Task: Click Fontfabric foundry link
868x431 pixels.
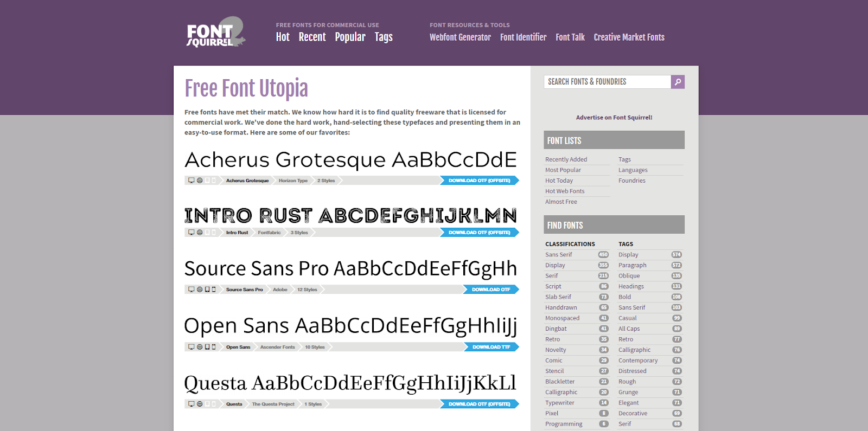Action: point(269,233)
